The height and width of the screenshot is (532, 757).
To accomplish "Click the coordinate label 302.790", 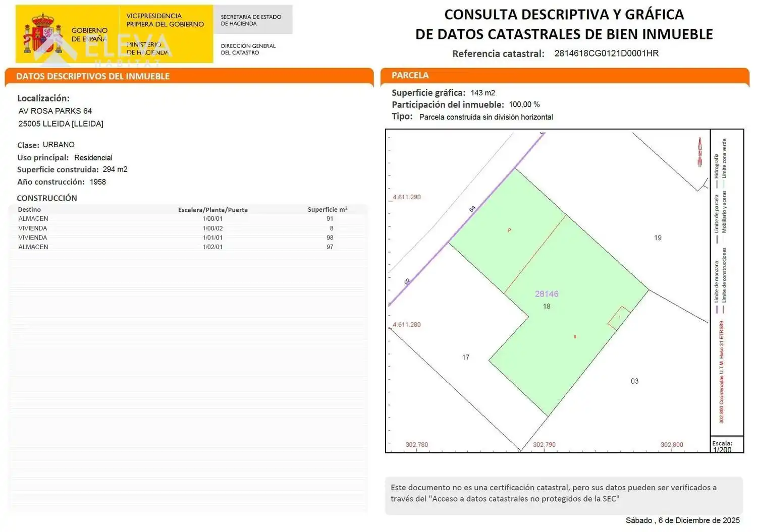I will (x=544, y=445).
